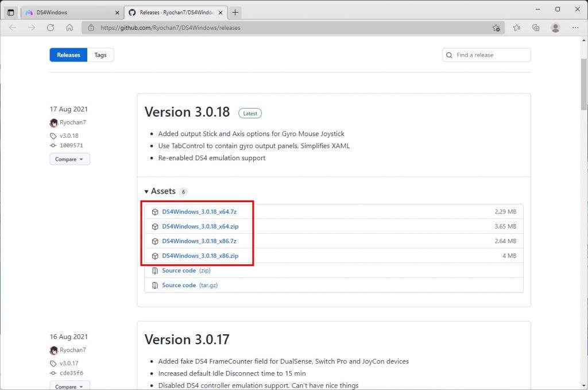Close the Releases Ryochan7 tab

(x=220, y=13)
